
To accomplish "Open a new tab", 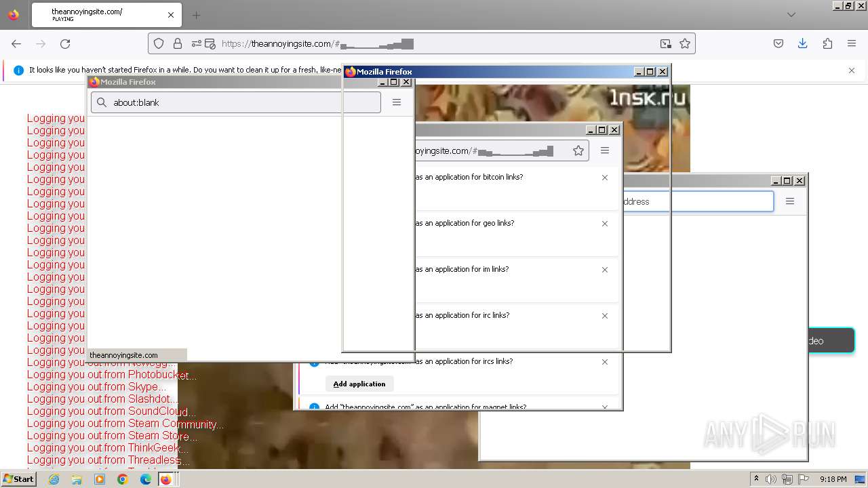I will click(196, 15).
